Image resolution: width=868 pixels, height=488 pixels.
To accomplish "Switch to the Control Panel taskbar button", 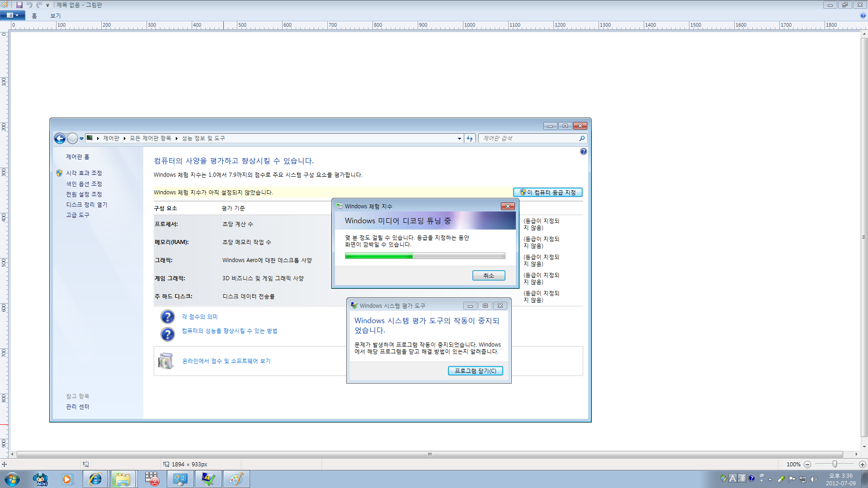I will pyautogui.click(x=180, y=479).
